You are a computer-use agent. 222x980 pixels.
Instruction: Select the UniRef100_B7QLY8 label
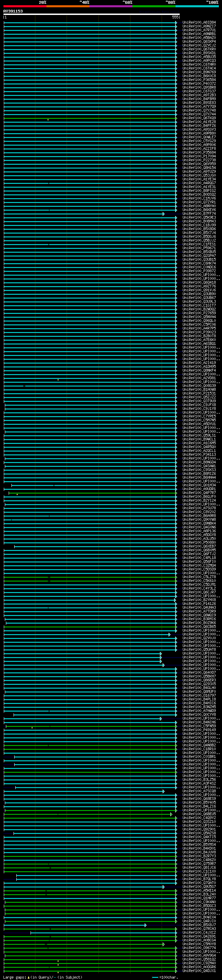[x=199, y=879]
